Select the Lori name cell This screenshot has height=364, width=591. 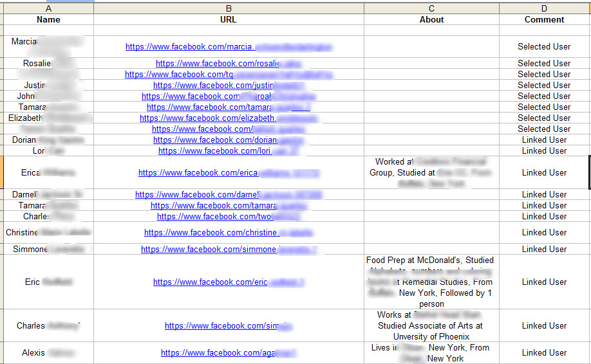coord(49,150)
